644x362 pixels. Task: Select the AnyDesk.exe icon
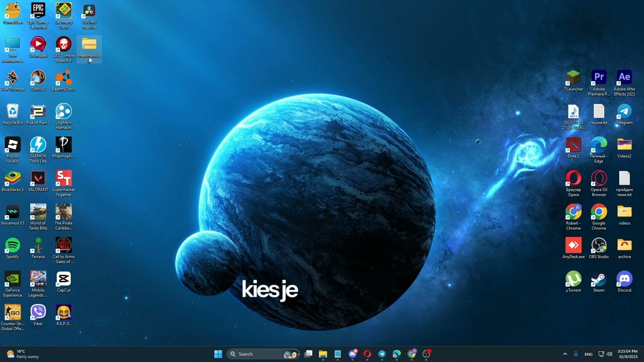[x=574, y=248]
